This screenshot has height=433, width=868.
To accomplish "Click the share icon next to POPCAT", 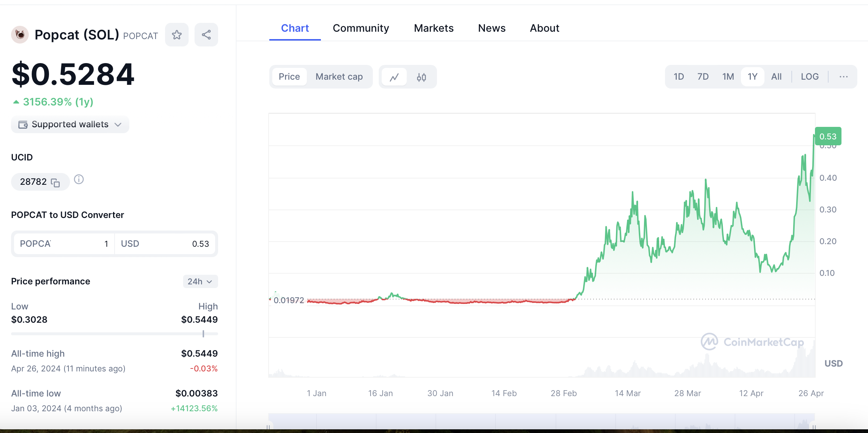I will pyautogui.click(x=206, y=35).
